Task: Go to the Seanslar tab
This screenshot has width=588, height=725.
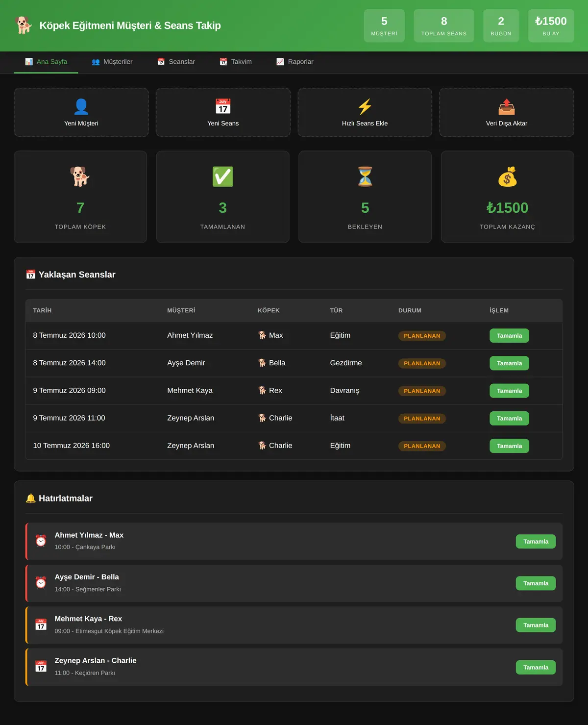Action: pos(176,62)
